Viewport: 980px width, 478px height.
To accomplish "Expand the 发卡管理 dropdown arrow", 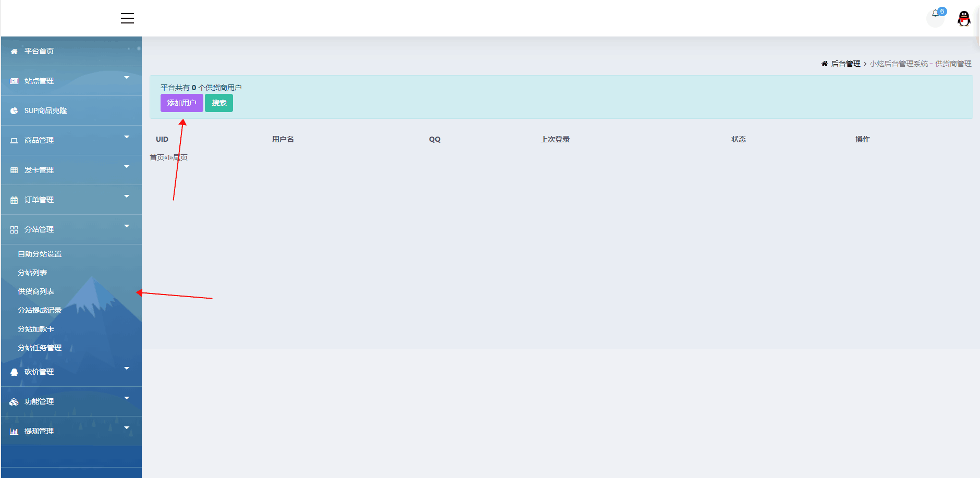I will tap(127, 167).
